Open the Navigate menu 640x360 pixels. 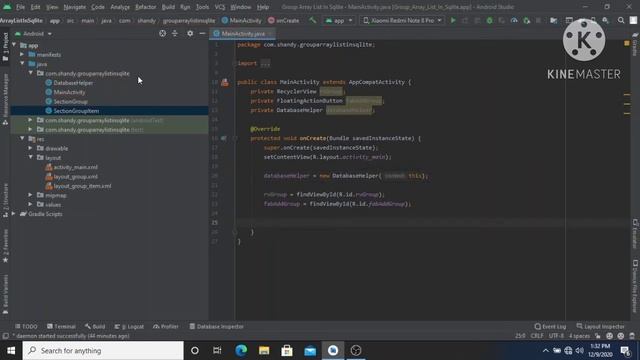(75, 7)
